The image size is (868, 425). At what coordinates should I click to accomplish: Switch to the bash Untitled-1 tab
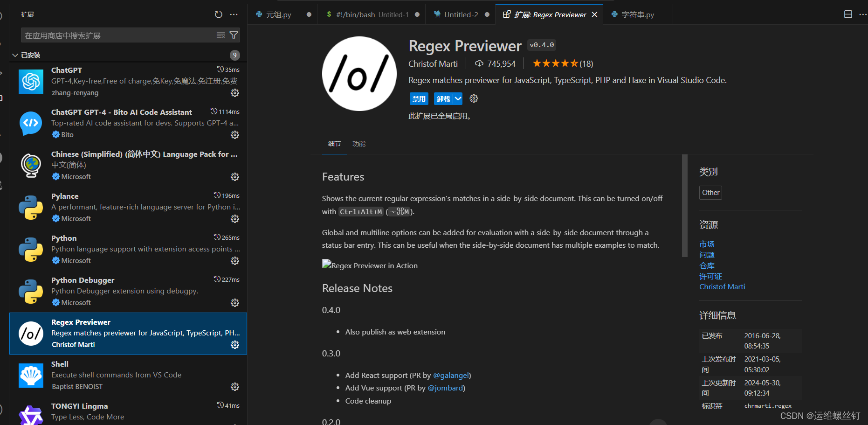point(372,14)
